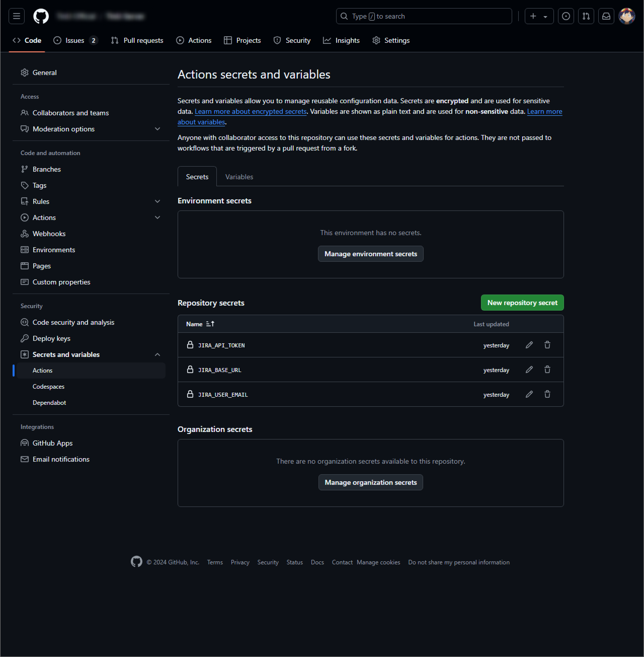
Task: Open the notifications inbox icon
Action: coord(606,16)
